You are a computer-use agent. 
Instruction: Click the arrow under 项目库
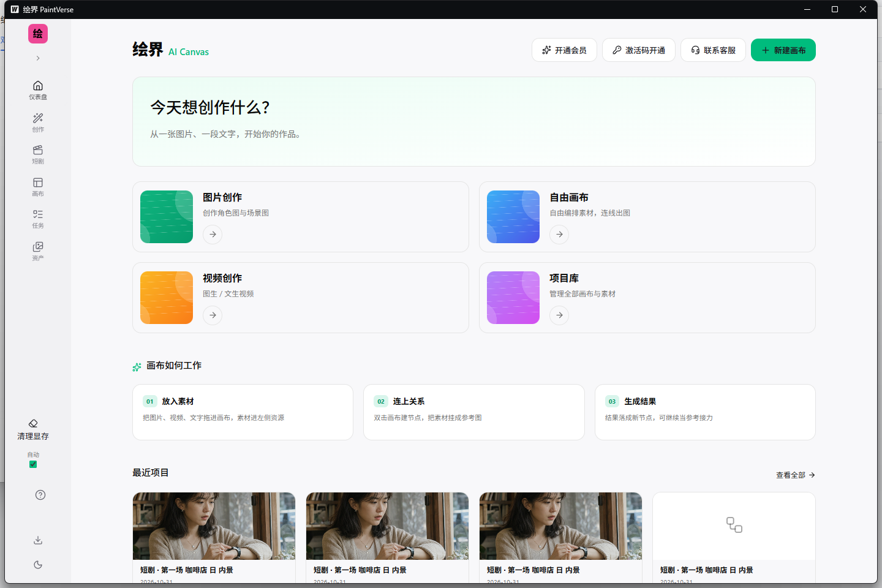559,315
